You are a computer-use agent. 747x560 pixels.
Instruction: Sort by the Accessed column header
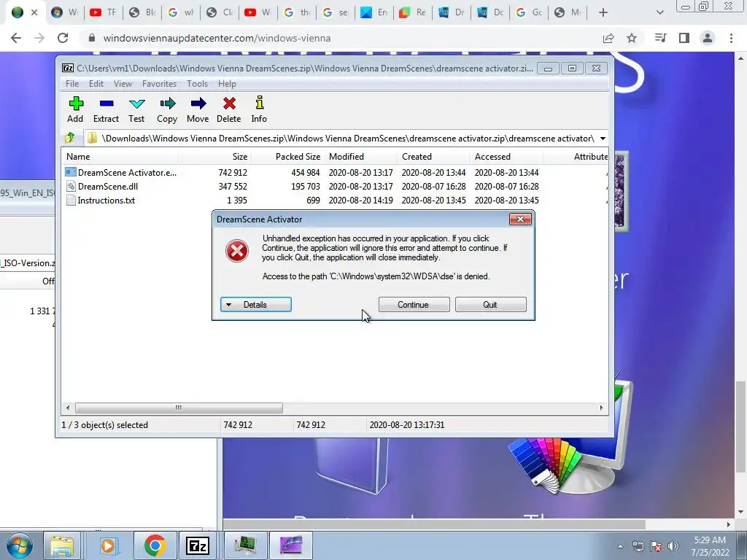(506, 157)
